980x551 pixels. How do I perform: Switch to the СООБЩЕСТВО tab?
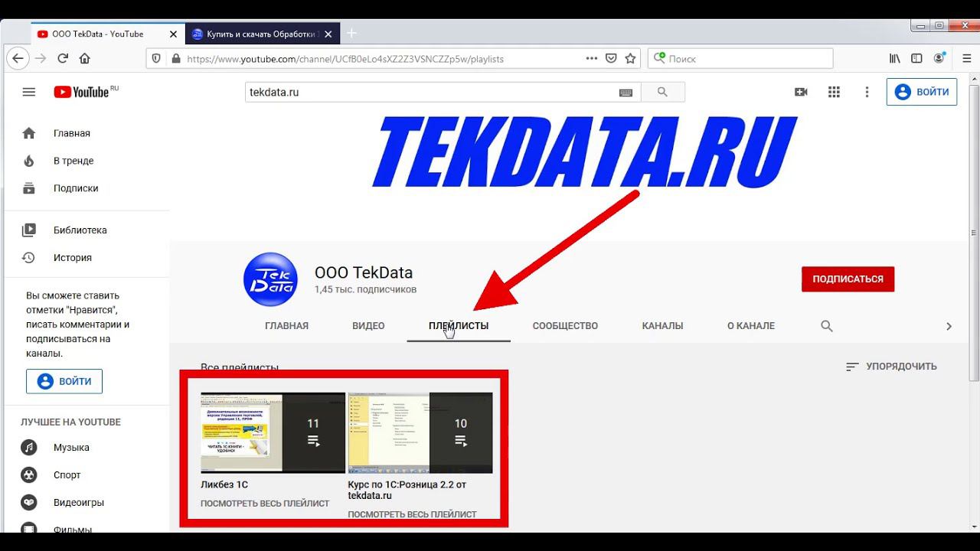coord(565,325)
